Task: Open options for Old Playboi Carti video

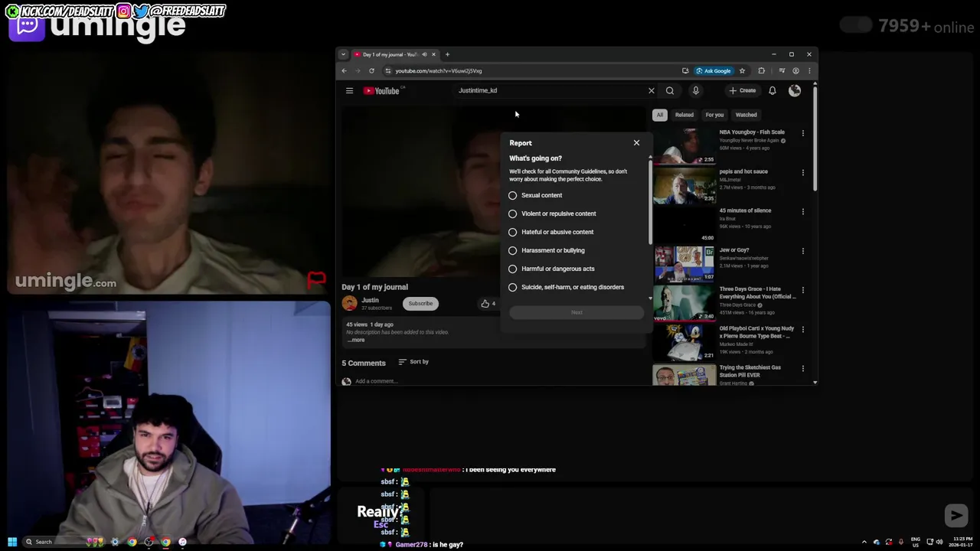Action: (x=802, y=329)
